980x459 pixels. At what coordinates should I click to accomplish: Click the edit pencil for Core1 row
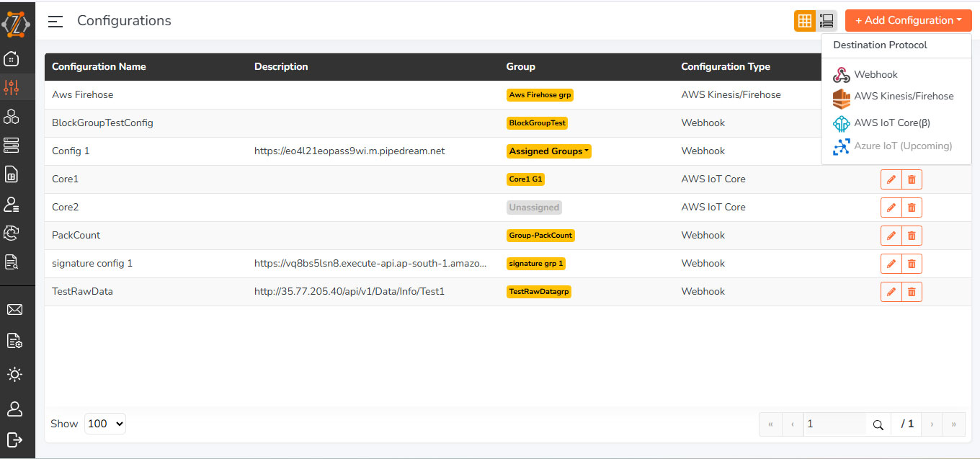[x=891, y=179]
